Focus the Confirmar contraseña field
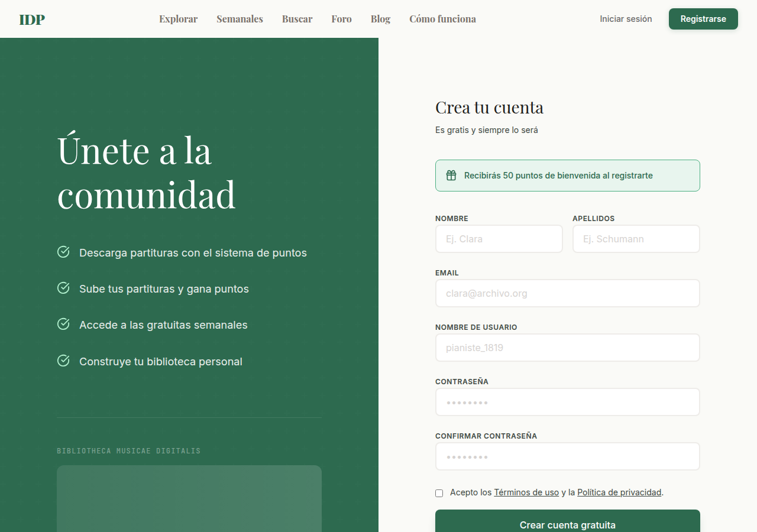Image resolution: width=757 pixels, height=532 pixels. click(568, 456)
